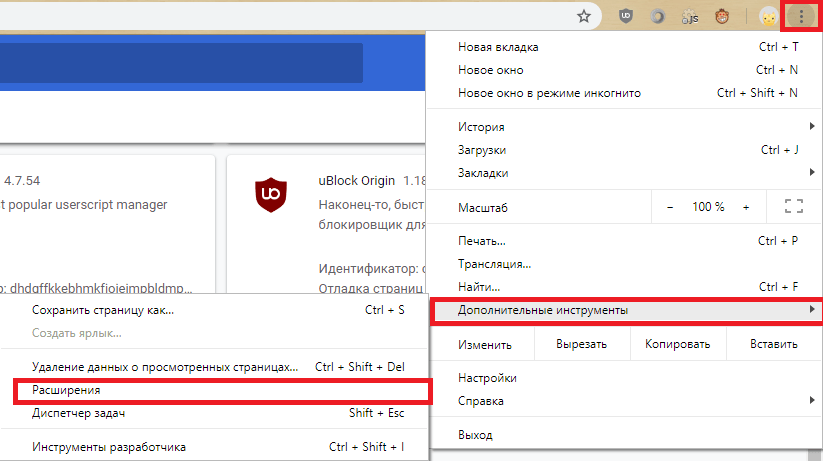Image resolution: width=823 pixels, height=461 pixels.
Task: Select Новое окно menu item
Action: pyautogui.click(x=625, y=70)
